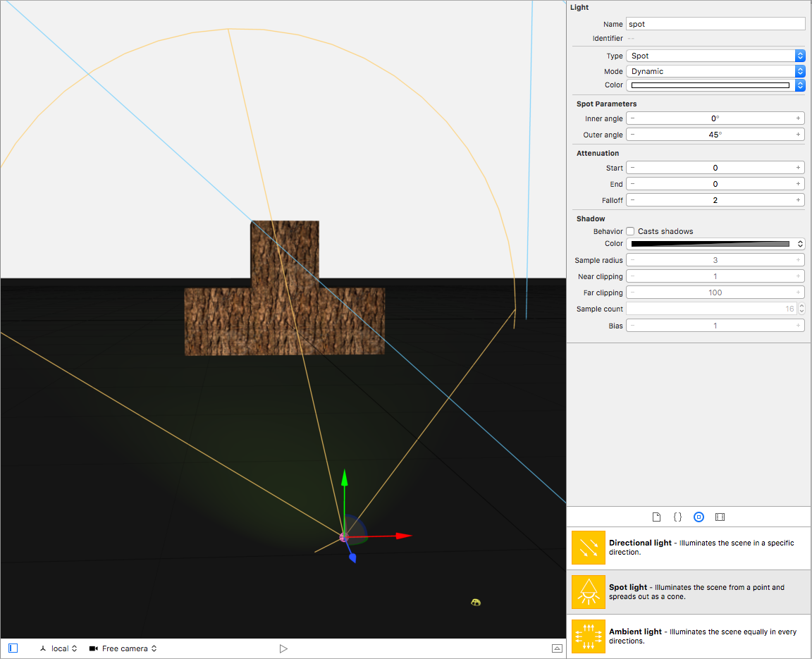Click the bottom-right panel toggle icon

tap(557, 648)
